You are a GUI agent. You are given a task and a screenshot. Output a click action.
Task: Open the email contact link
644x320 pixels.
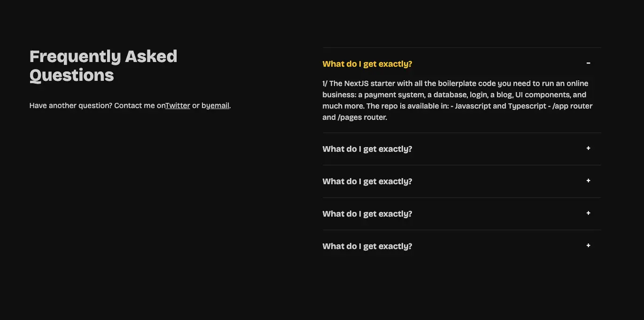pyautogui.click(x=220, y=106)
